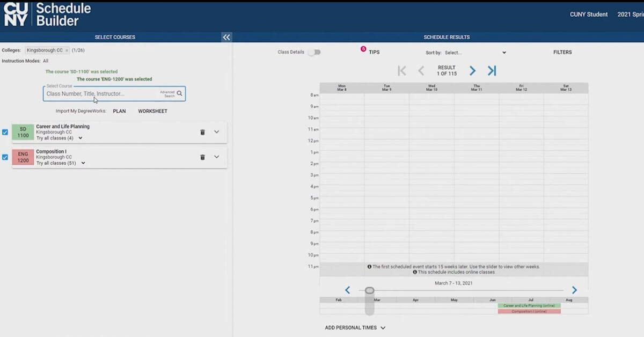The width and height of the screenshot is (644, 337).
Task: Expand the Career and Life Planning details chevron
Action: (217, 132)
